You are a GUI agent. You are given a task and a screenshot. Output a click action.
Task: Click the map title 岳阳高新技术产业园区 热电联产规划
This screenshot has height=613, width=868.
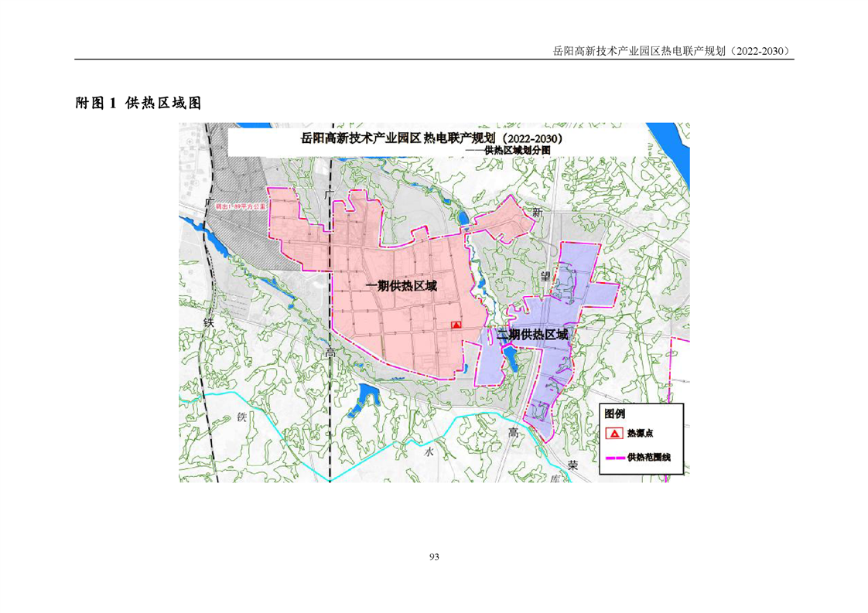point(431,140)
